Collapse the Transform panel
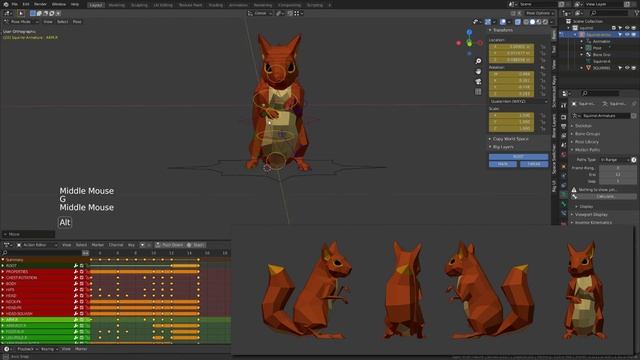 (502, 30)
